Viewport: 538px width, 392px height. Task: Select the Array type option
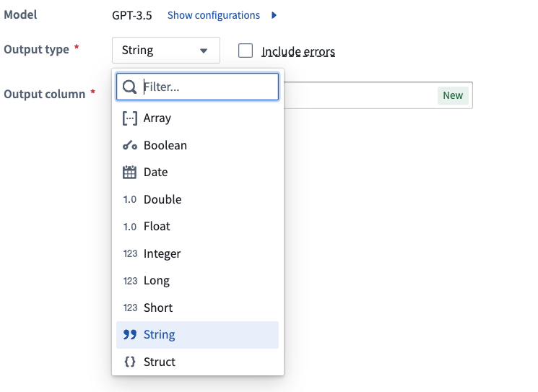coord(197,118)
